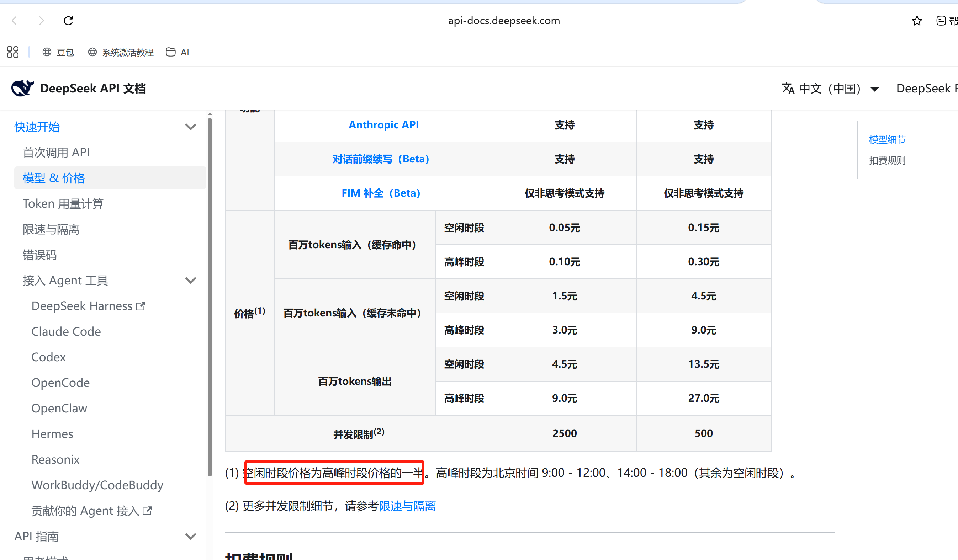Collapse 接入 Agent 工具 chevron

point(190,281)
